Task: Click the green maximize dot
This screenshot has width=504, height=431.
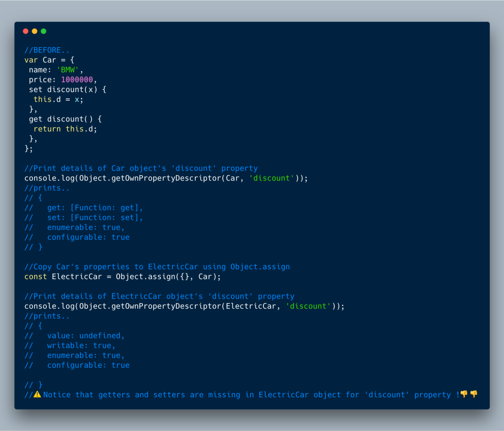Action: [43, 31]
